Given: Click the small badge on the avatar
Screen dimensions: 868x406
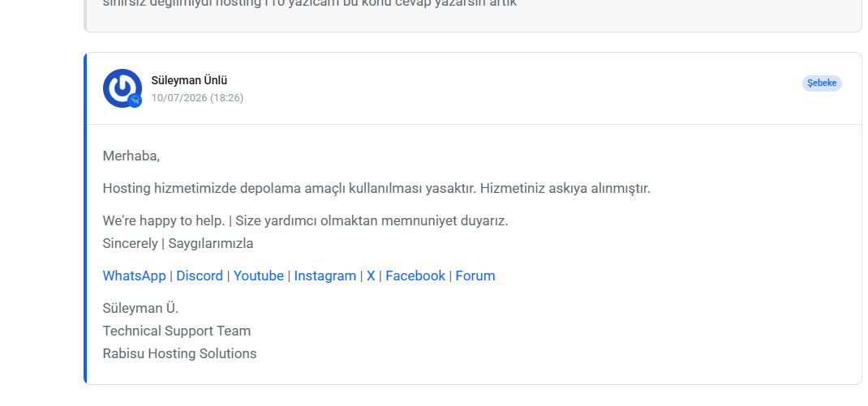Looking at the screenshot, I should click(x=135, y=100).
